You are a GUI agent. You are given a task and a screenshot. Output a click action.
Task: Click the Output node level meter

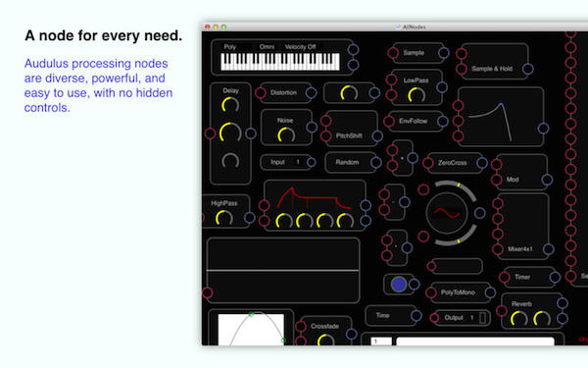tap(482, 318)
